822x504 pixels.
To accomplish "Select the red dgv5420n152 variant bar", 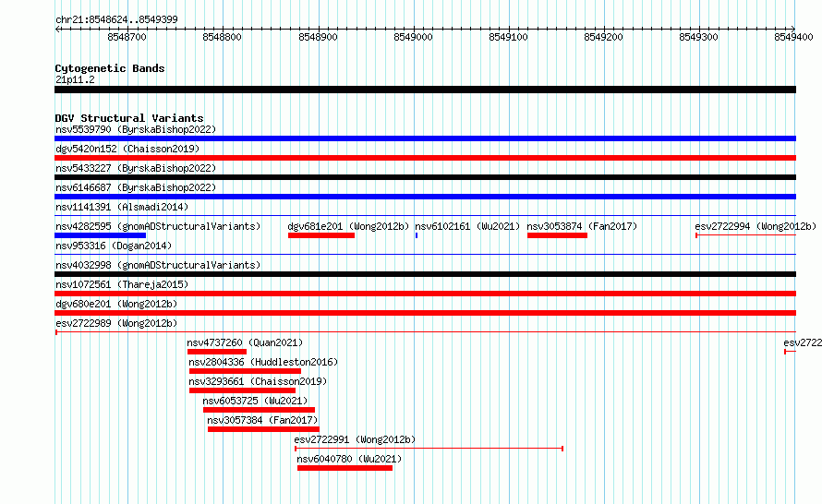I will (425, 158).
